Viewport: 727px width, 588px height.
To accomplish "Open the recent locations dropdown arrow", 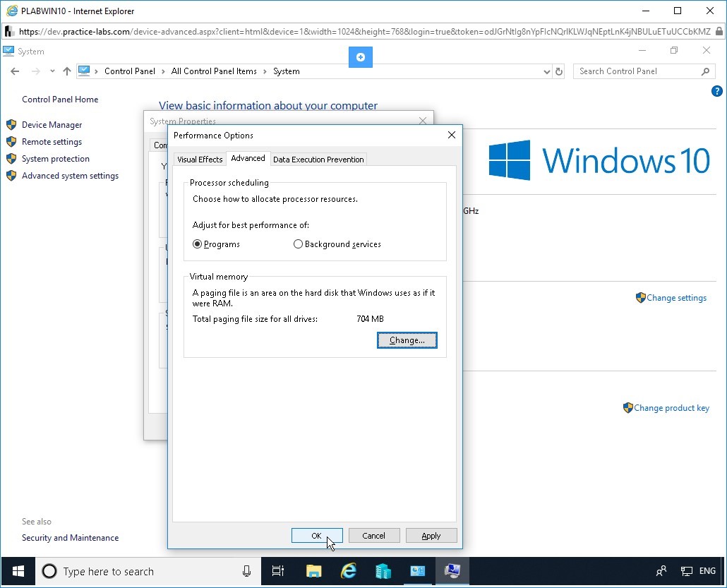I will click(x=52, y=71).
